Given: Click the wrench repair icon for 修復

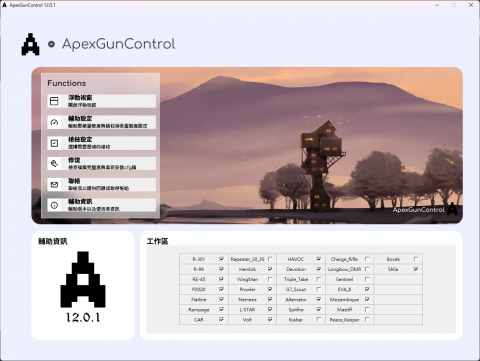Looking at the screenshot, I should 54,163.
